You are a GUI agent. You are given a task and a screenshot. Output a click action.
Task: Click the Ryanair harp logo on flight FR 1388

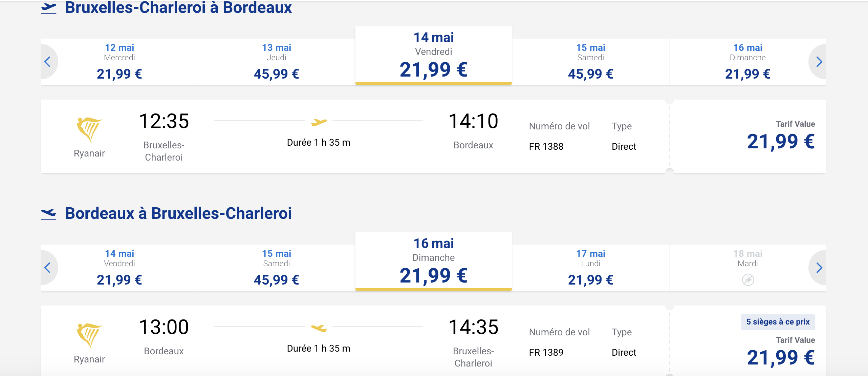click(89, 129)
